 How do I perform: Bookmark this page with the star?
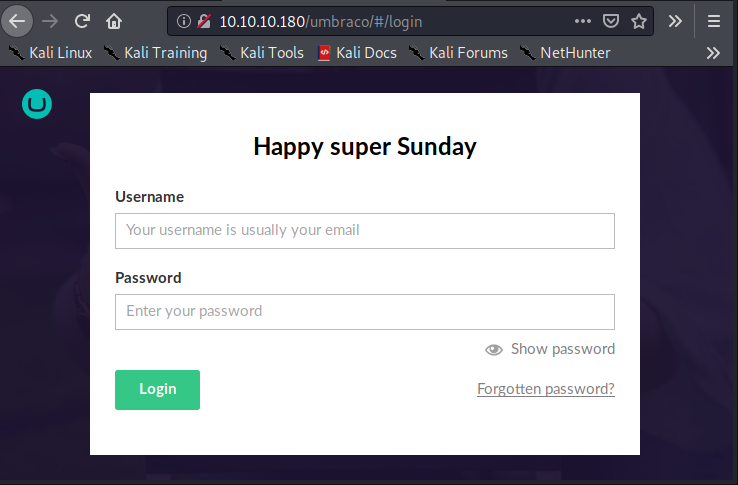(x=639, y=20)
